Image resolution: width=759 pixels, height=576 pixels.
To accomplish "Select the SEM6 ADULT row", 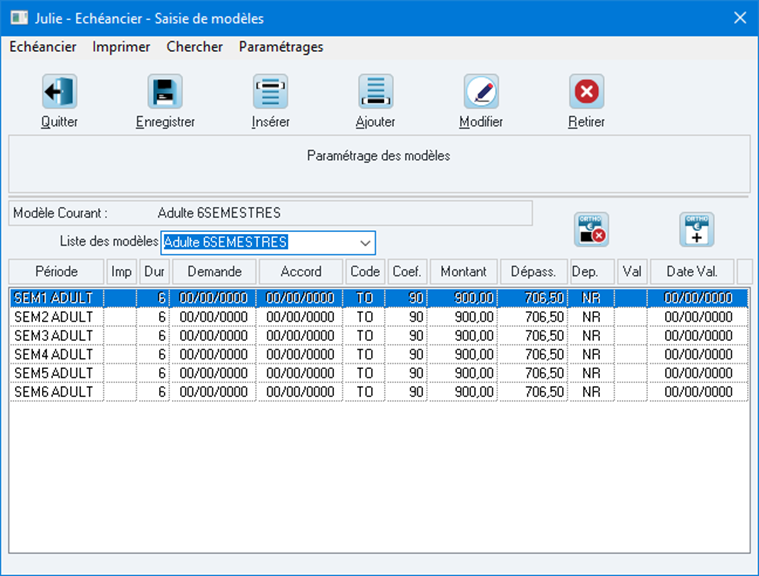I will tap(379, 392).
